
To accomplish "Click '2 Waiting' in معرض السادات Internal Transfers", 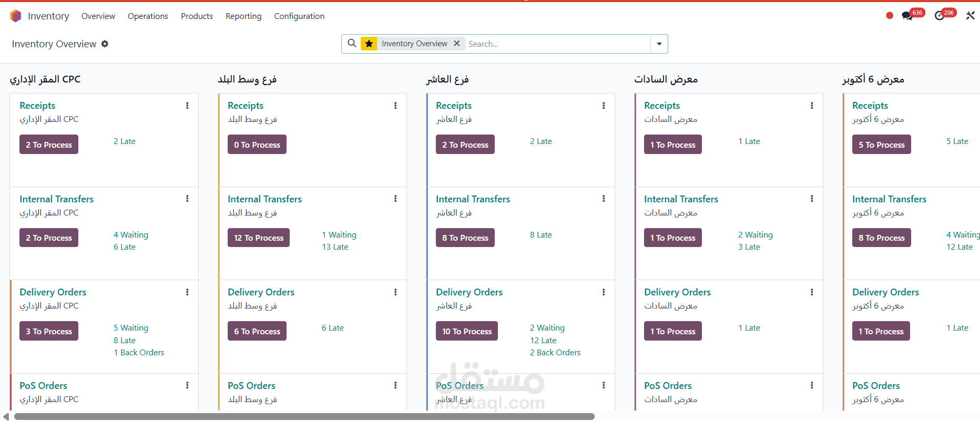I will (x=756, y=235).
